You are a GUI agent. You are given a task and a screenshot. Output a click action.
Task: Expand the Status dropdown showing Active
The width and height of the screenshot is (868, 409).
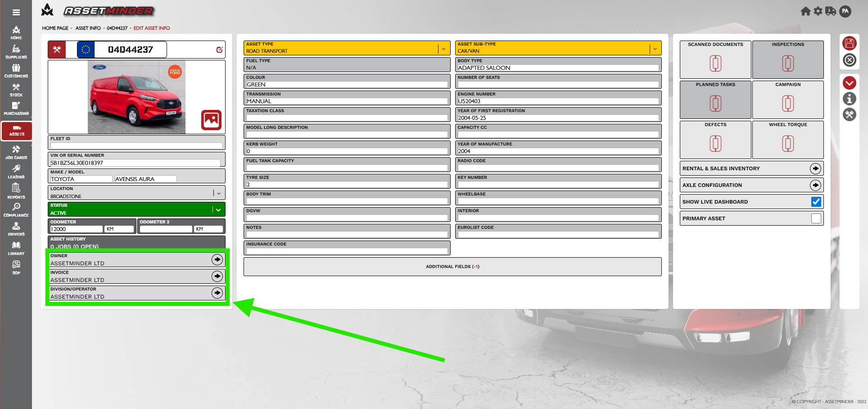click(218, 209)
